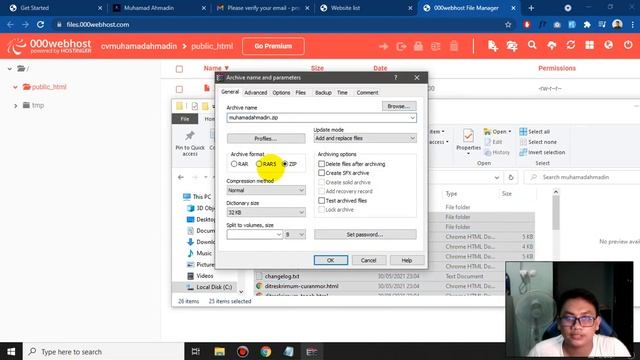Tick the select-all checkbox beside Name header

click(179, 69)
